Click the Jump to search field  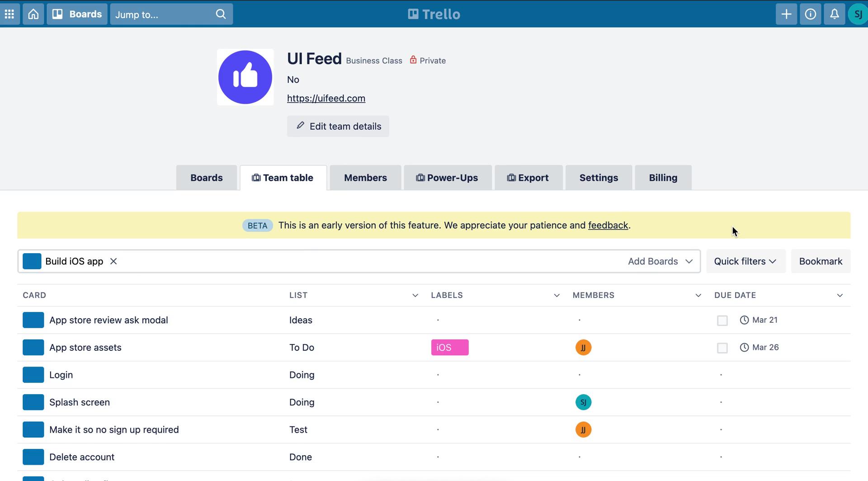pyautogui.click(x=171, y=14)
